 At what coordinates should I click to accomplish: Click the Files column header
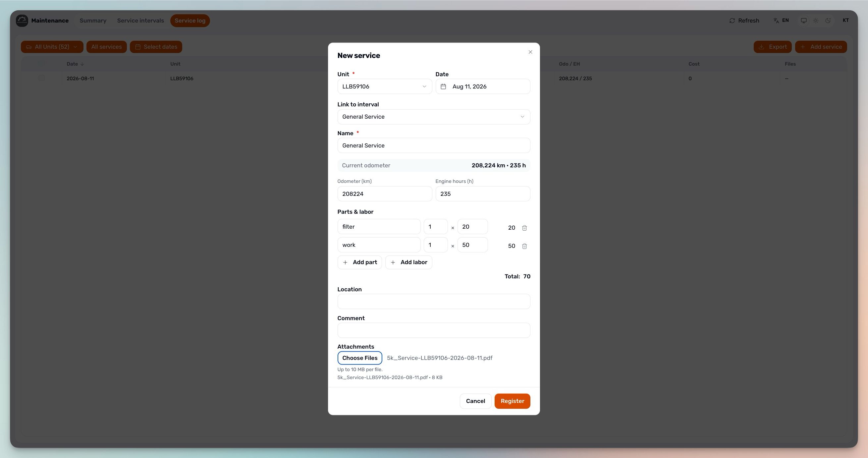point(790,64)
